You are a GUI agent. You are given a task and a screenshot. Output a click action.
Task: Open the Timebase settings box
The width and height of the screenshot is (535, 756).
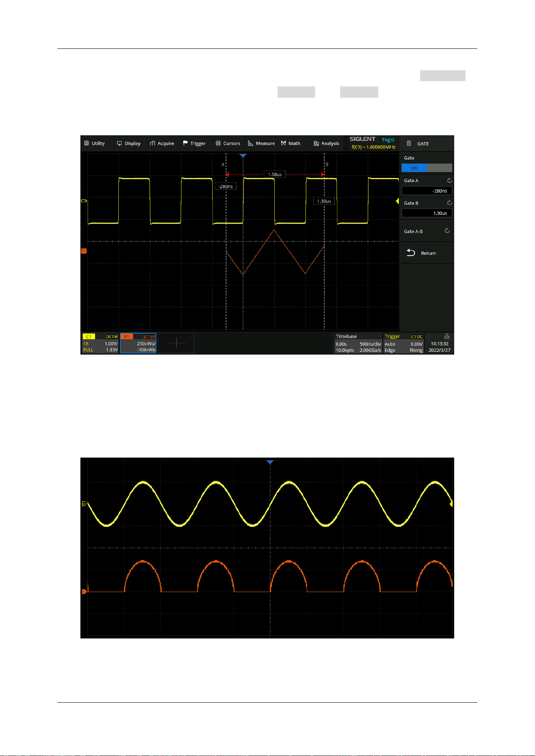coord(358,343)
